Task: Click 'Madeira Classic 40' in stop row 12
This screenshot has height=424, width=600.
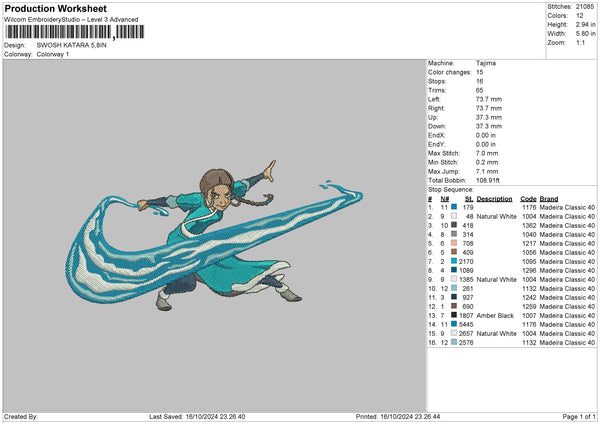Action: pos(567,307)
